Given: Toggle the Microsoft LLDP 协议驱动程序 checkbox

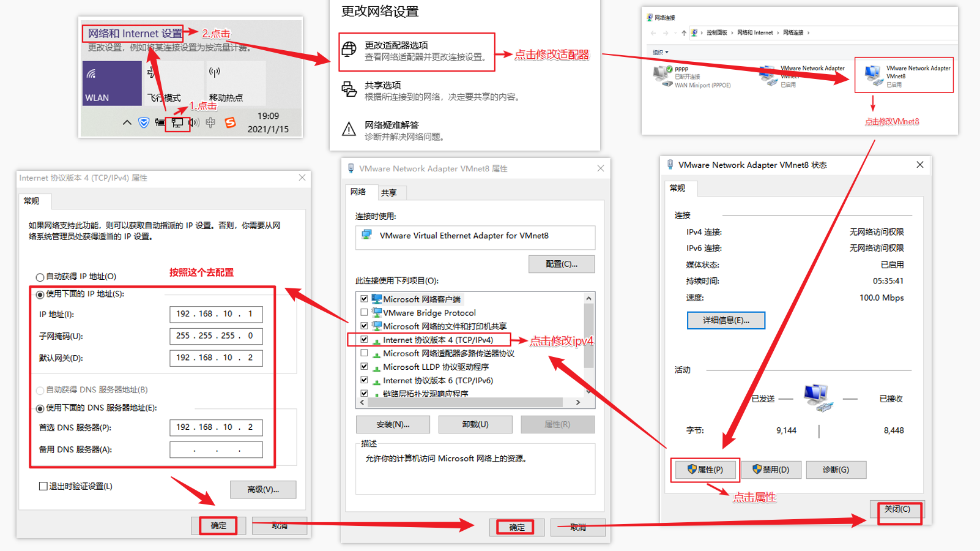Looking at the screenshot, I should pyautogui.click(x=364, y=366).
